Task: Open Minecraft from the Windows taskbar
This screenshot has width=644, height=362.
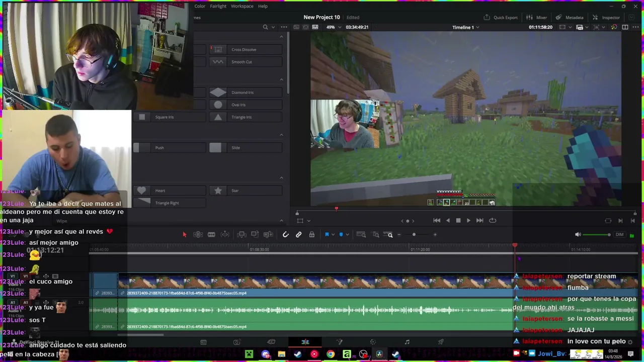Action: point(249,354)
